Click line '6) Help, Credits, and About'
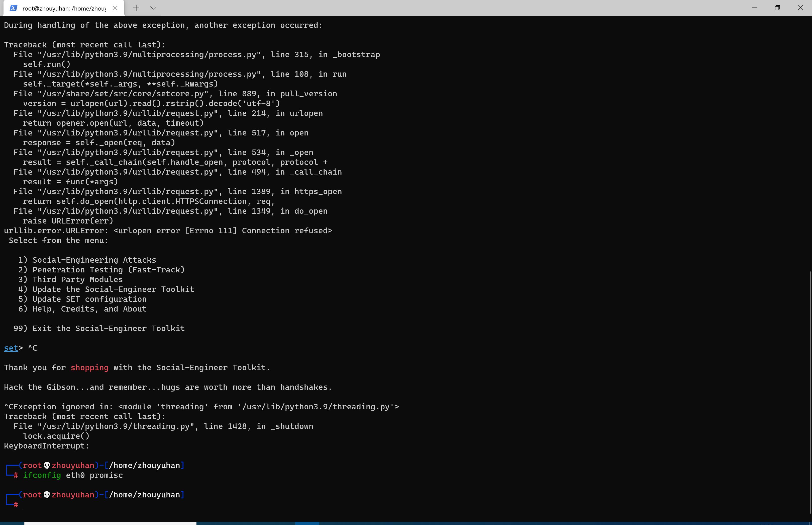Image resolution: width=812 pixels, height=525 pixels. point(82,309)
